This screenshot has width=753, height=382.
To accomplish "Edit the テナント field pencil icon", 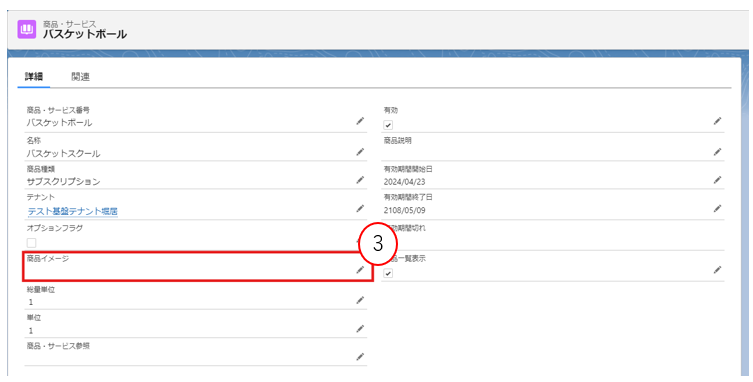I will 360,209.
